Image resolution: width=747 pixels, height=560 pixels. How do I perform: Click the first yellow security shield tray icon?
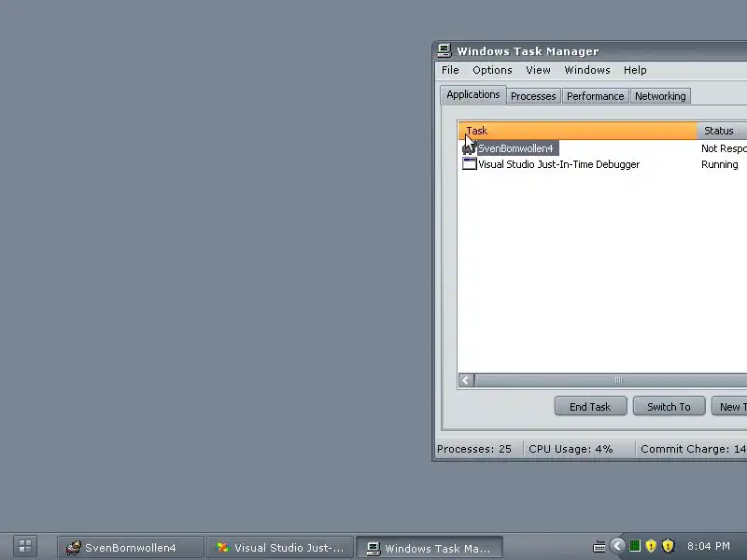[651, 546]
